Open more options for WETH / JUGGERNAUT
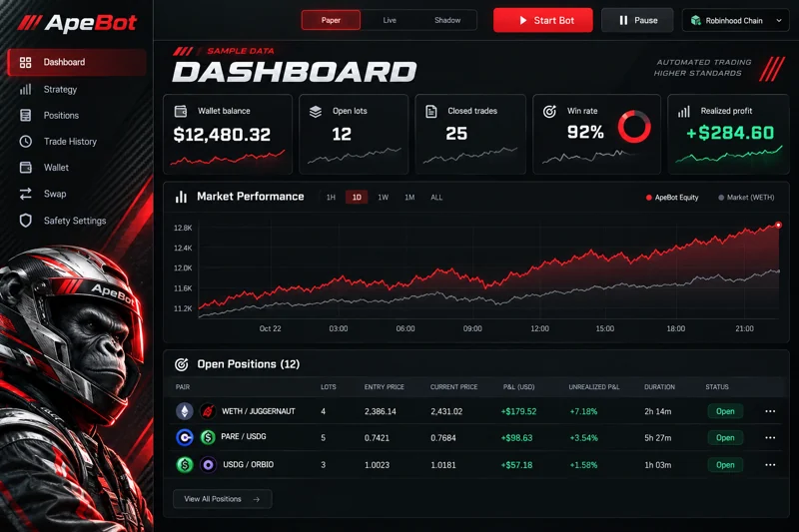The height and width of the screenshot is (532, 799). coord(770,411)
